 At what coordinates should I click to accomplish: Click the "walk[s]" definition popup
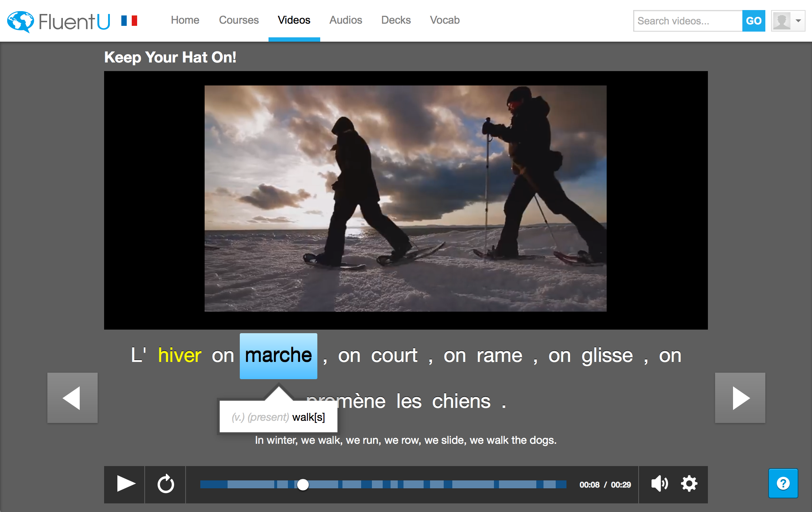(279, 417)
